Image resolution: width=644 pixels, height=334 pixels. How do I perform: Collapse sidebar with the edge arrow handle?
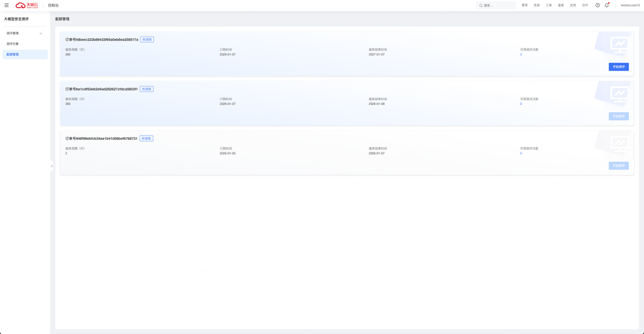click(51, 166)
